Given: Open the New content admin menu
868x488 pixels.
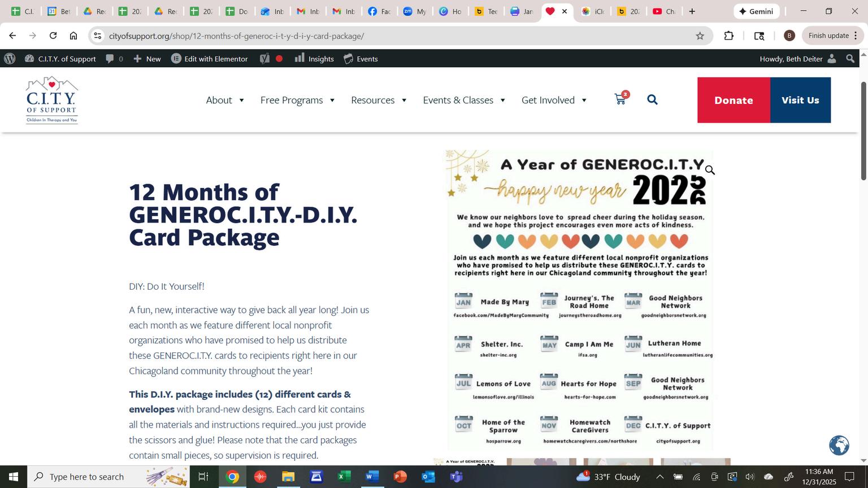Looking at the screenshot, I should pyautogui.click(x=147, y=59).
